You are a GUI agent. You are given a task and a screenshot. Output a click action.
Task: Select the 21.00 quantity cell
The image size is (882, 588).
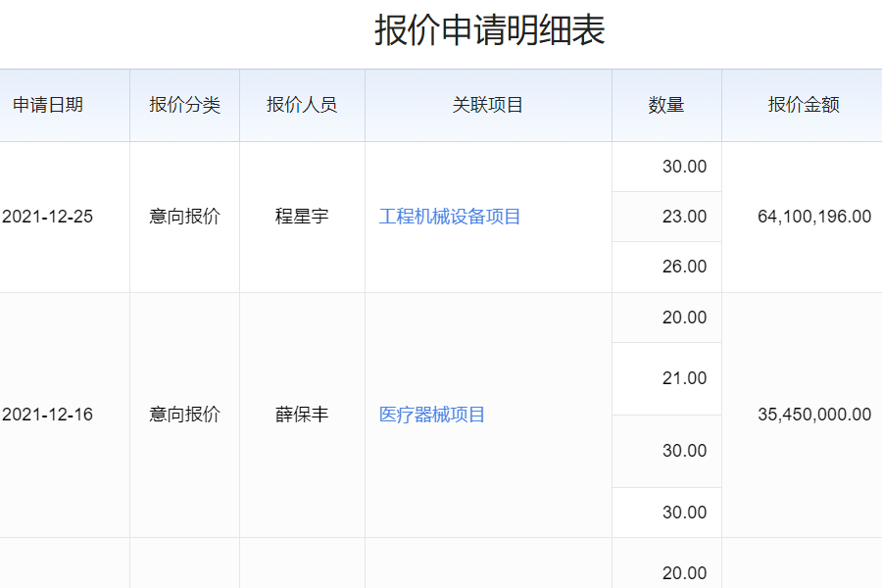click(684, 378)
